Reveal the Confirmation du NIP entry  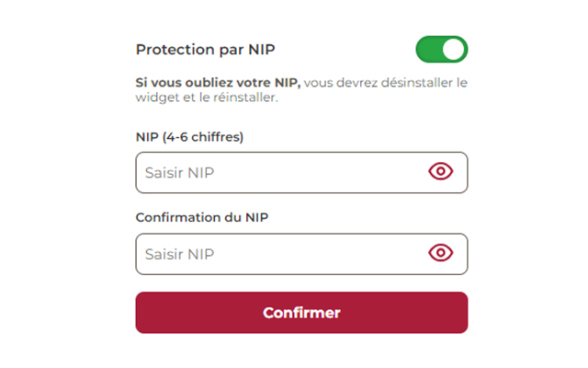(441, 253)
